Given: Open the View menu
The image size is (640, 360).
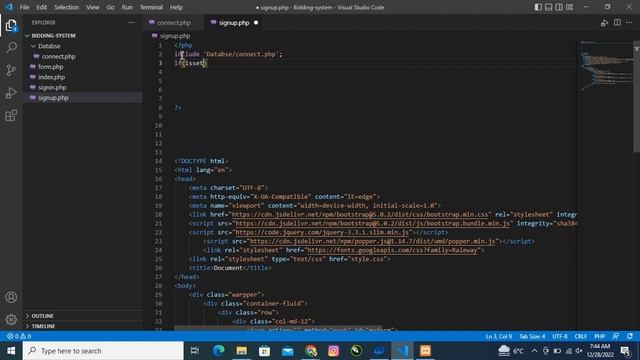Looking at the screenshot, I should [93, 7].
